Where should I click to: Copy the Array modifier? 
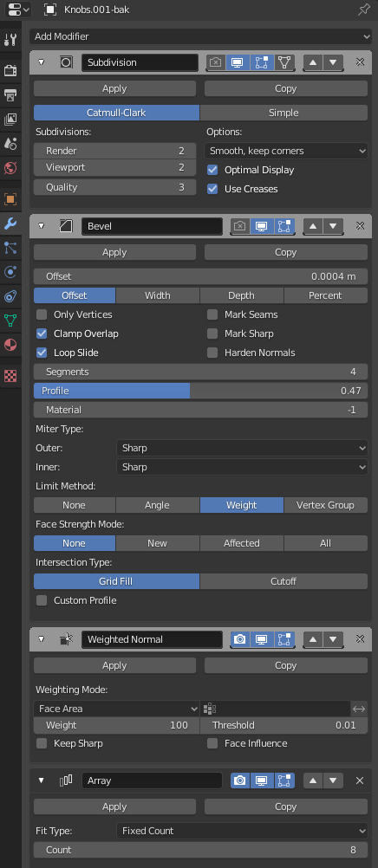[286, 807]
